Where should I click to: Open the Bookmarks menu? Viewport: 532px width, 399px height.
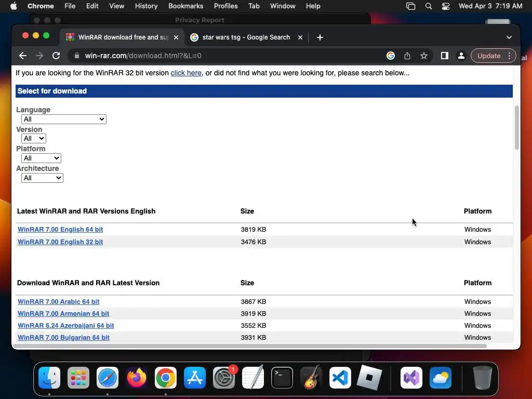pyautogui.click(x=185, y=6)
